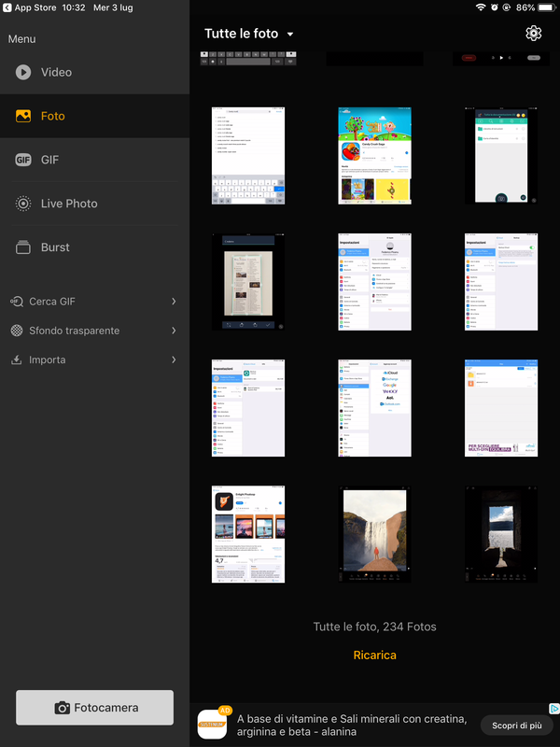560x747 pixels.
Task: Tap the App Store back arrow
Action: click(7, 7)
